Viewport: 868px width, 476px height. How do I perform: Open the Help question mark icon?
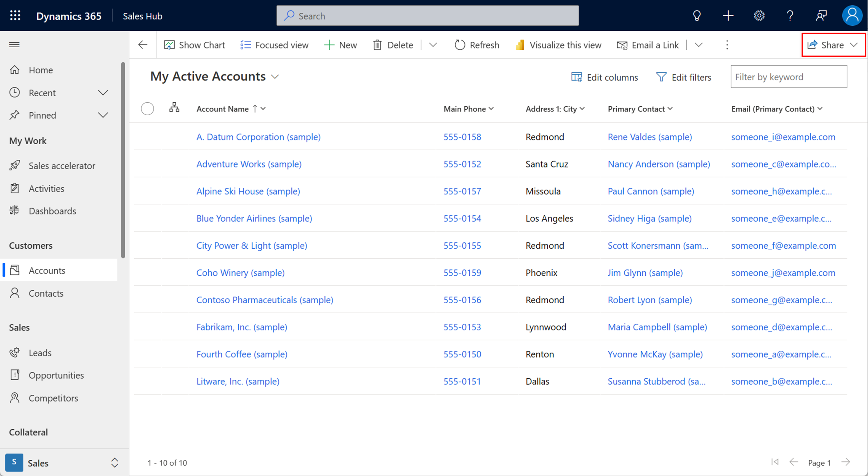790,15
